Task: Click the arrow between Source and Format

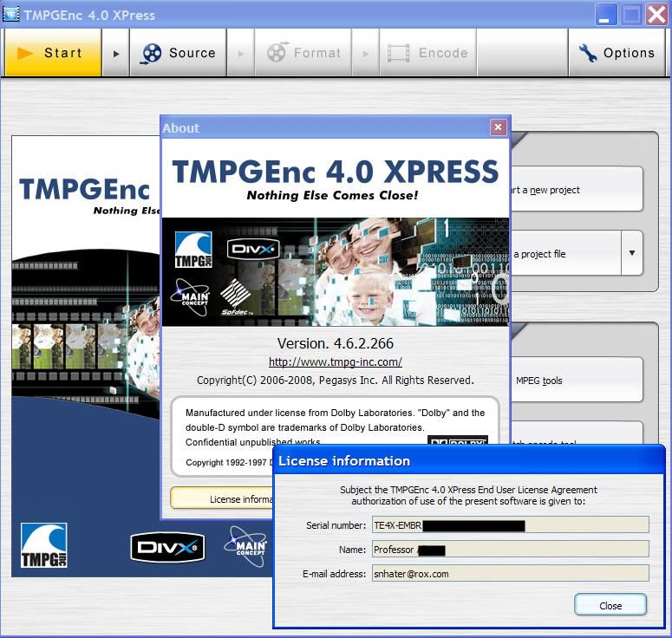Action: [241, 54]
